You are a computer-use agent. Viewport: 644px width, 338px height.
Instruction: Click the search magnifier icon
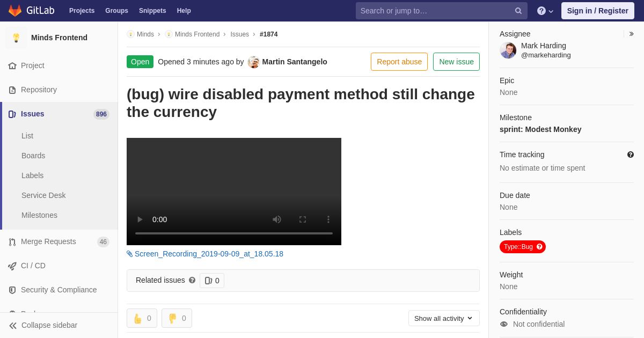click(518, 11)
